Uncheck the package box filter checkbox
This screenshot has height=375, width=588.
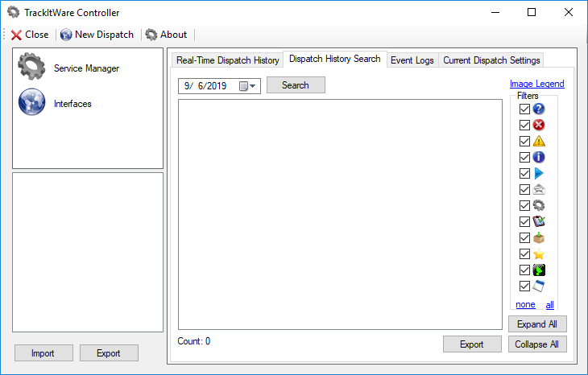(x=524, y=238)
